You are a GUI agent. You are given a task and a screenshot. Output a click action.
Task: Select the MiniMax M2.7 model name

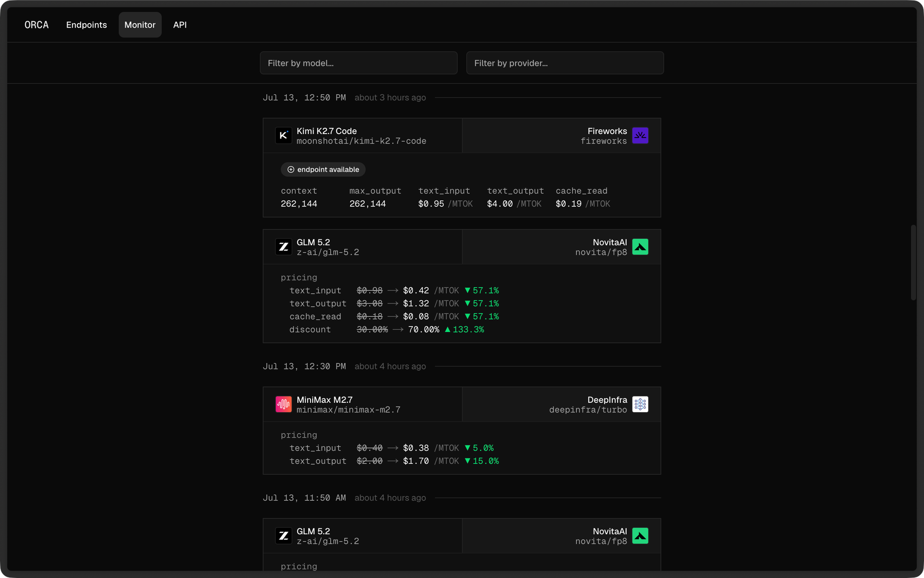325,400
